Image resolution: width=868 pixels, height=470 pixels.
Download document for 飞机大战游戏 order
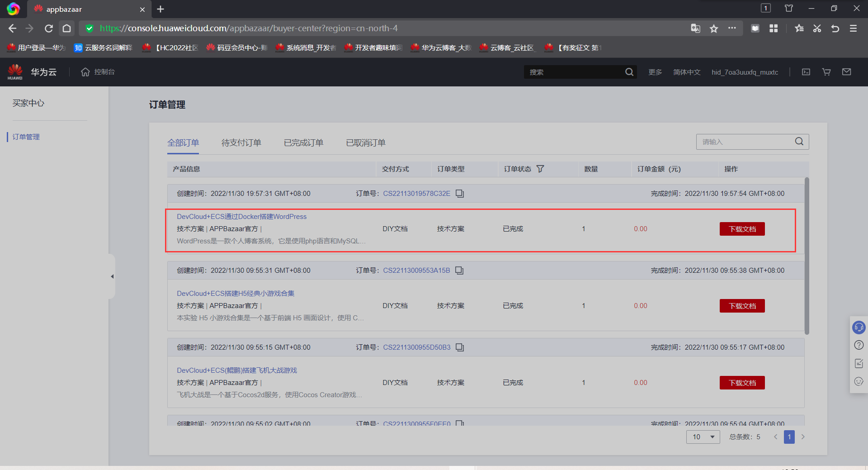coord(742,383)
